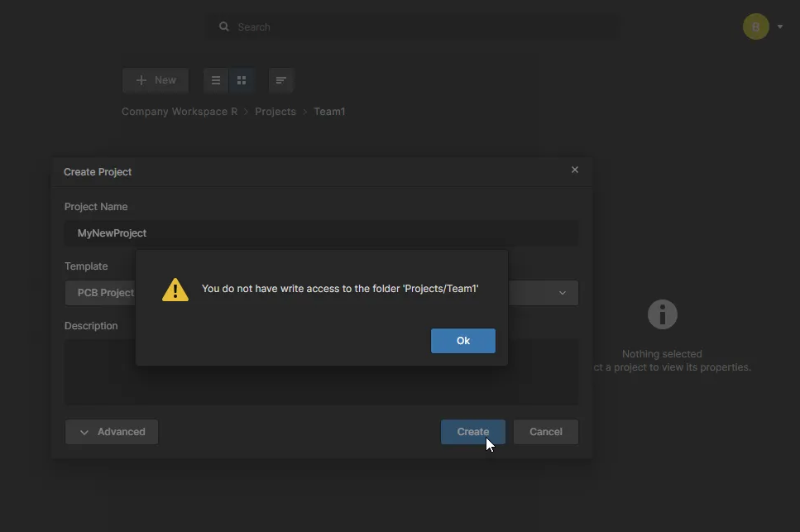Click the yellow warning triangle icon
800x532 pixels.
(175, 290)
